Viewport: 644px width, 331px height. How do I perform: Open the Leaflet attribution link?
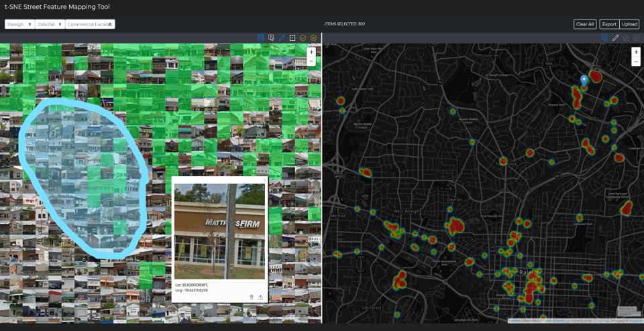click(x=515, y=321)
